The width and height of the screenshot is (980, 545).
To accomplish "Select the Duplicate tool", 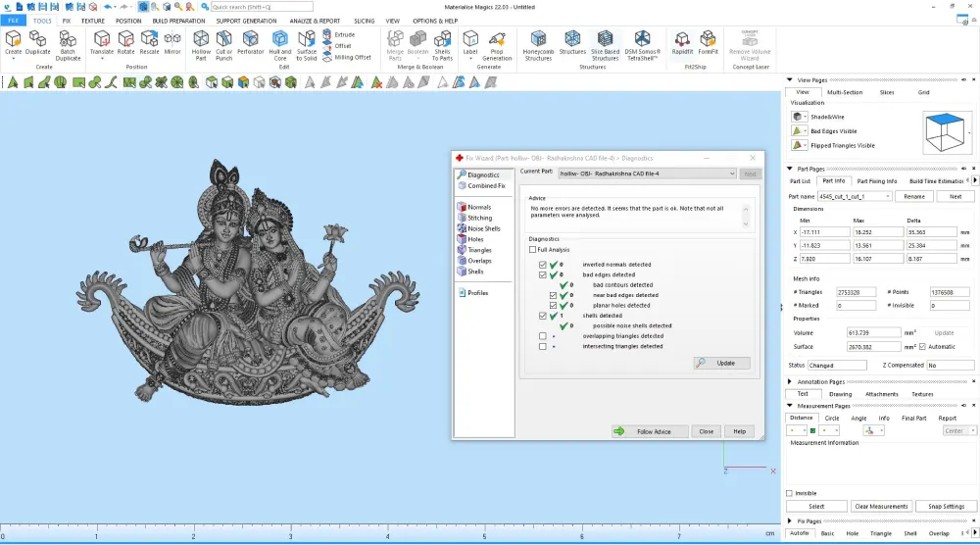I will click(x=37, y=44).
